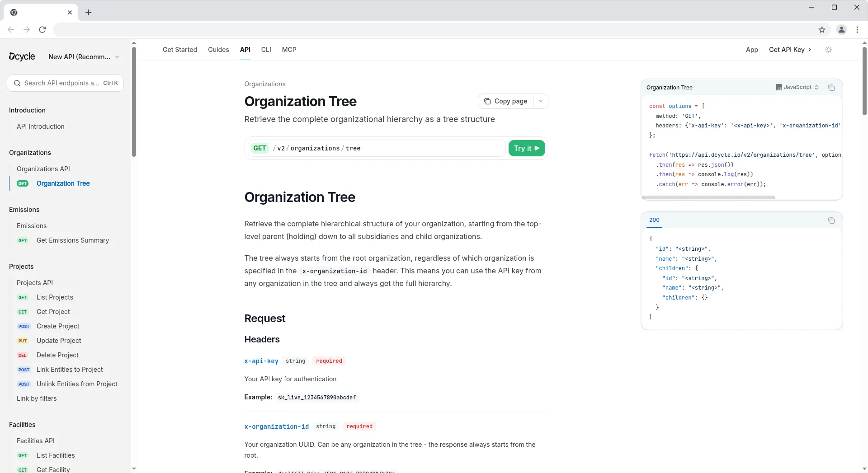The width and height of the screenshot is (868, 473).
Task: Reload the page with the refresh icon
Action: (42, 29)
